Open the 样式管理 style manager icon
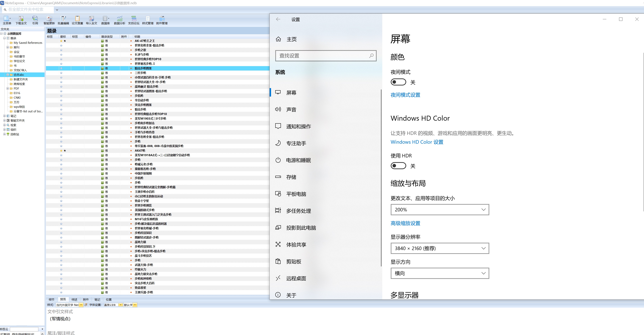This screenshot has height=335, width=644. [148, 20]
